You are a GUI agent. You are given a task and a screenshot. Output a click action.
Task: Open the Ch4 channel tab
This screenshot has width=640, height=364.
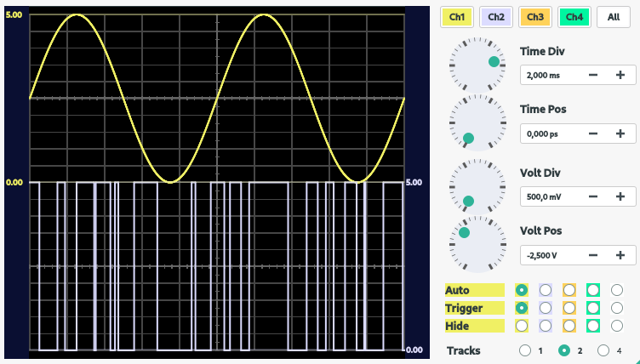coord(574,17)
